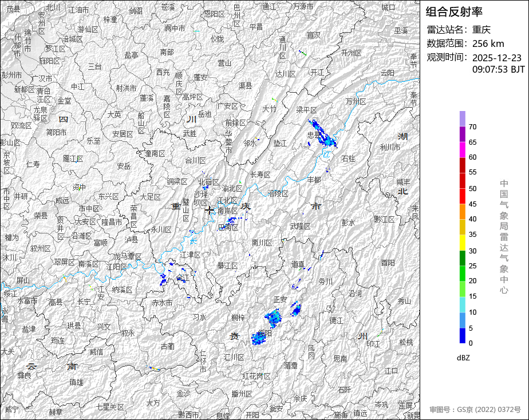This screenshot has width=529, height=420.
Task: Click the 武隆区 map label
Action: point(300,226)
